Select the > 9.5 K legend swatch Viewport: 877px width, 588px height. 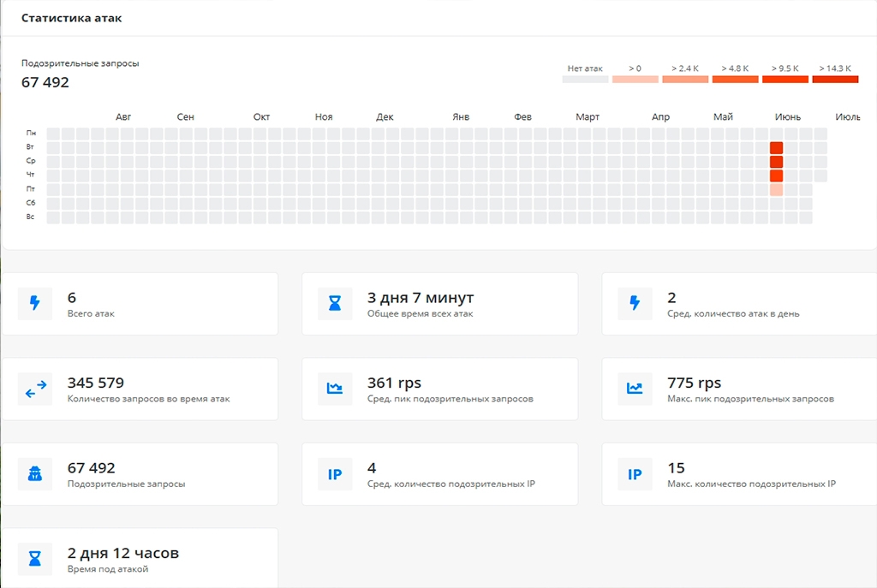(x=785, y=80)
